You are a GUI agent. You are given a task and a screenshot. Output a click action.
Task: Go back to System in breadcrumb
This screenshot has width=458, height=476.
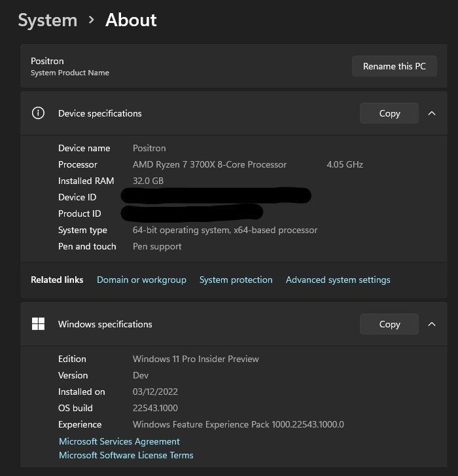click(x=47, y=20)
